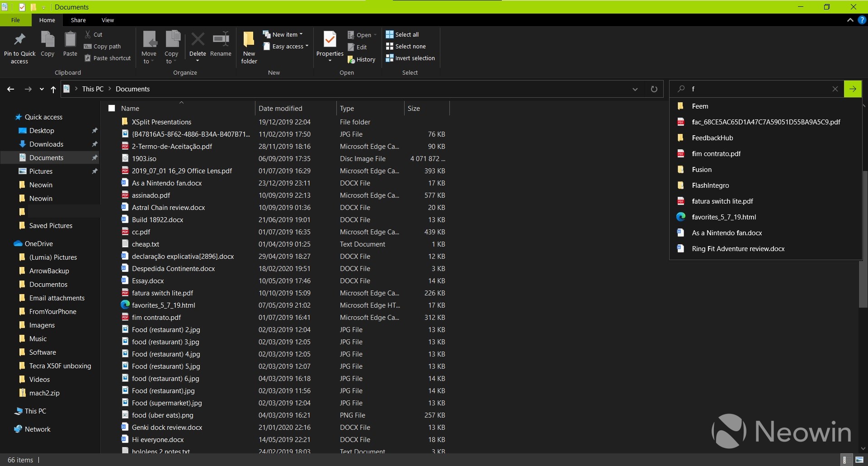Viewport: 868px width, 466px height.
Task: Clear the search box text
Action: [835, 89]
